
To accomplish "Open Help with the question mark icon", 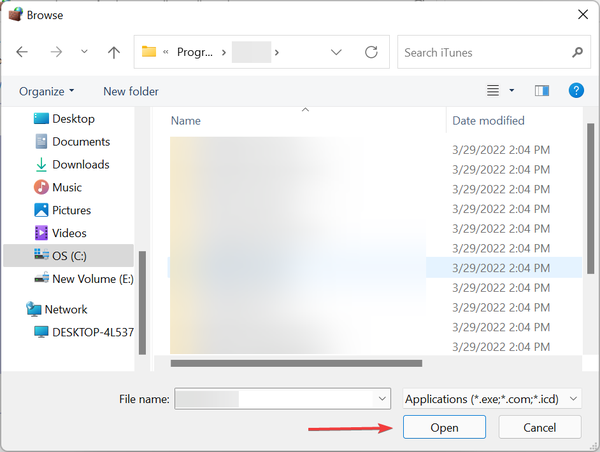I will (x=576, y=91).
